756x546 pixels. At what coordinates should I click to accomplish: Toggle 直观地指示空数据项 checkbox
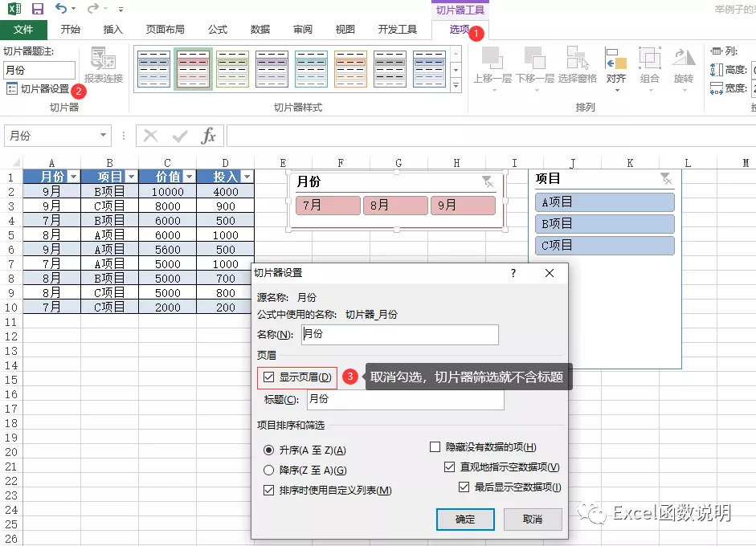tap(449, 467)
